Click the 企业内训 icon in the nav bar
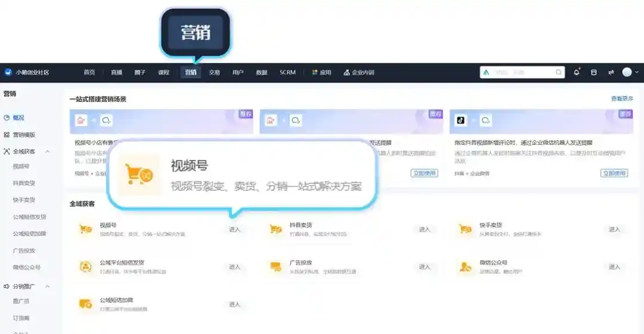644x334 pixels. (346, 72)
